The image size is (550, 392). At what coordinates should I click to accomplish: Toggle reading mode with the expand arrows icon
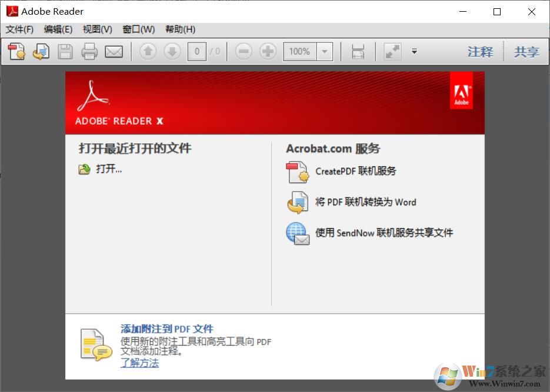[x=392, y=52]
